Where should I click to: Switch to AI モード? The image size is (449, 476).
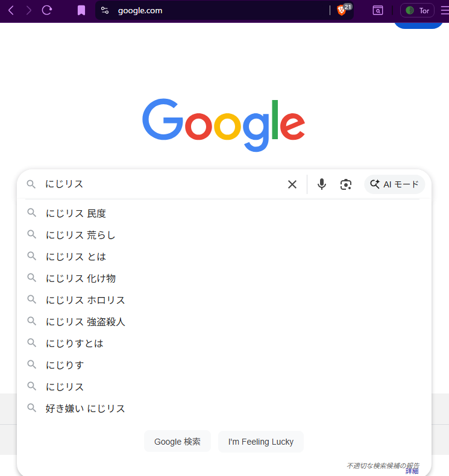click(x=394, y=184)
